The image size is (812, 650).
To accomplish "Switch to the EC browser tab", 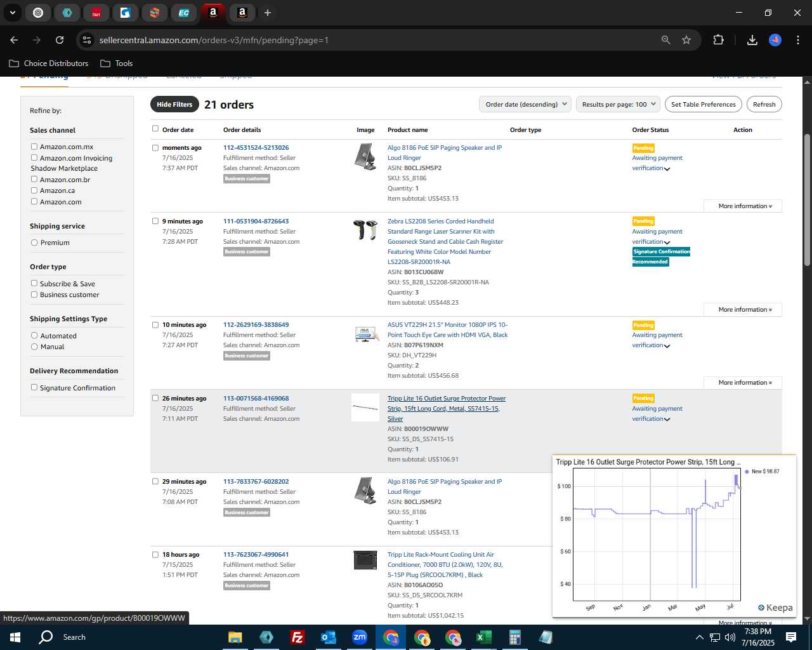I will (x=184, y=13).
